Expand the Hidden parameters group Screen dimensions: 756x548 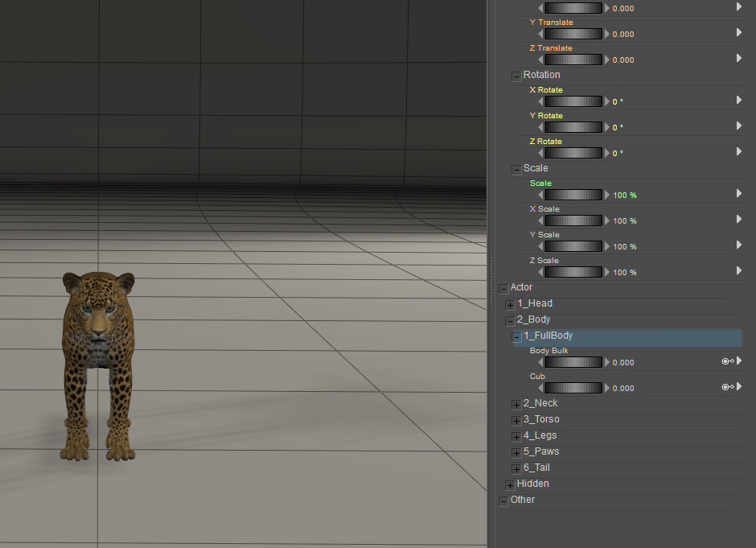point(510,484)
